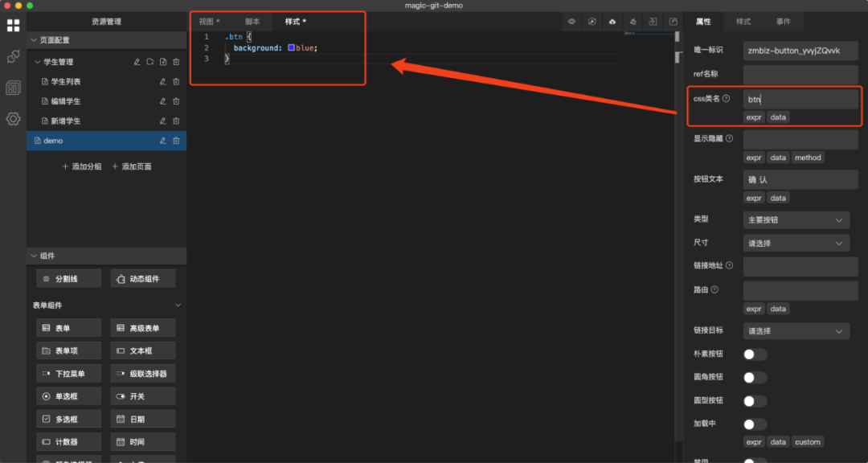The height and width of the screenshot is (463, 868).
Task: Toggle the 圆角按钮 switch
Action: pyautogui.click(x=755, y=378)
